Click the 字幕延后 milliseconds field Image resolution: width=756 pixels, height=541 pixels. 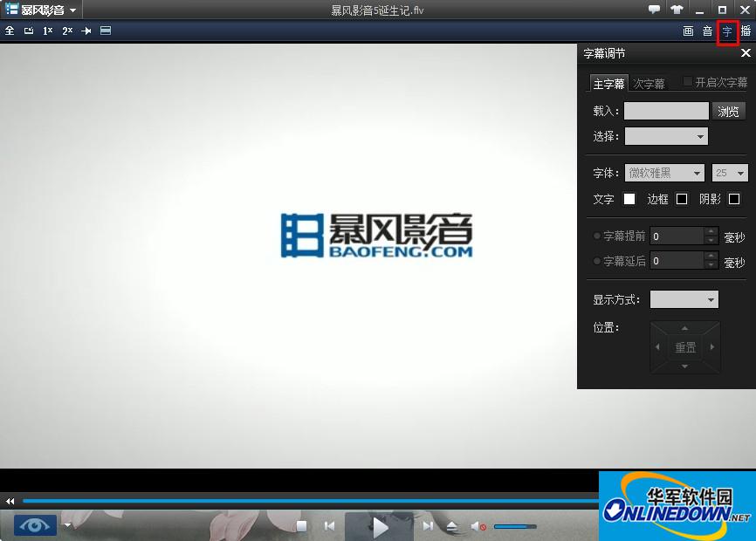tap(677, 261)
